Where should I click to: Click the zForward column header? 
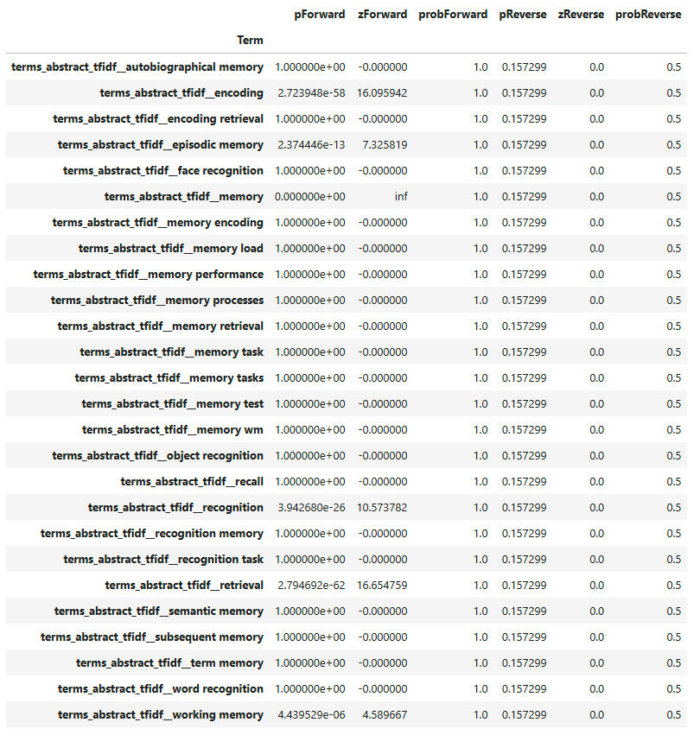click(382, 15)
